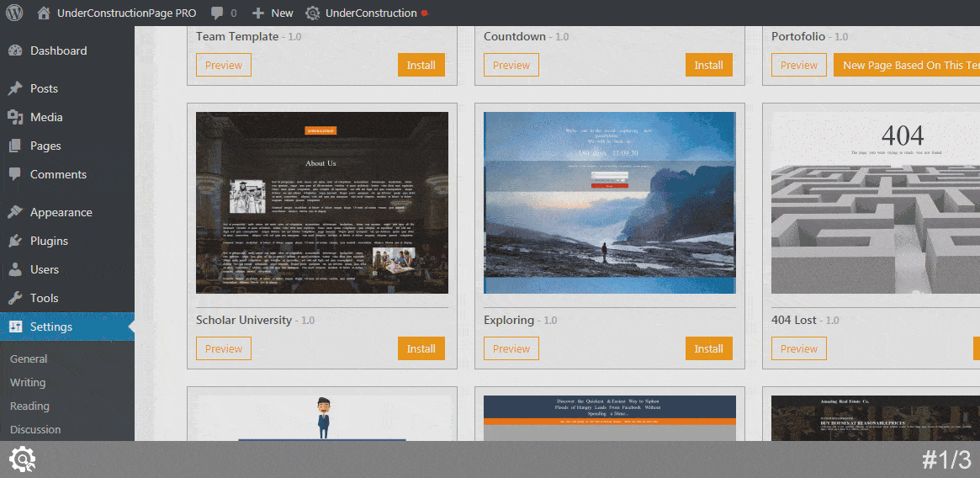Click the gear icon in bottom-left corner
This screenshot has width=980, height=478.
[22, 459]
